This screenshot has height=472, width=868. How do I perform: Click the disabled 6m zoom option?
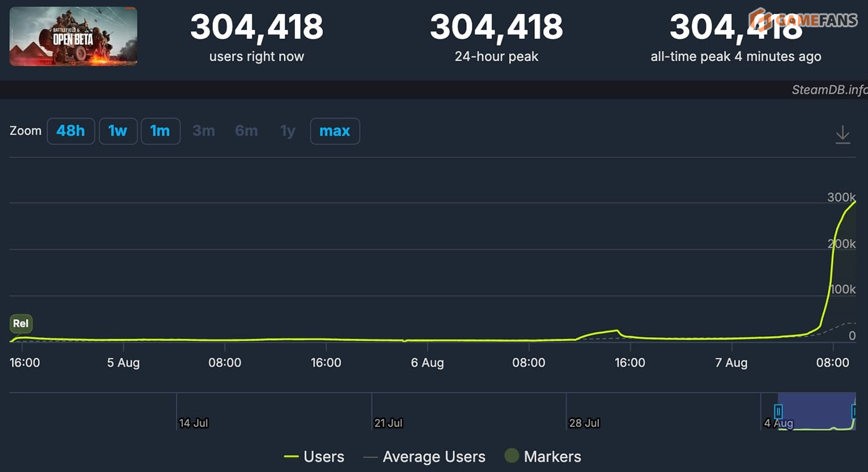point(247,131)
